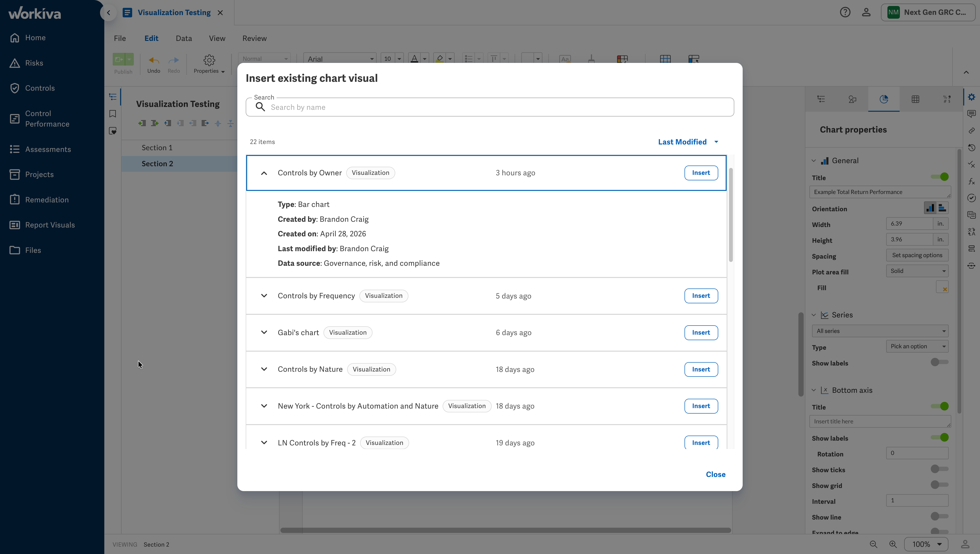Expand the Controls by Nature row
Screen dimensions: 980x554
[264, 369]
